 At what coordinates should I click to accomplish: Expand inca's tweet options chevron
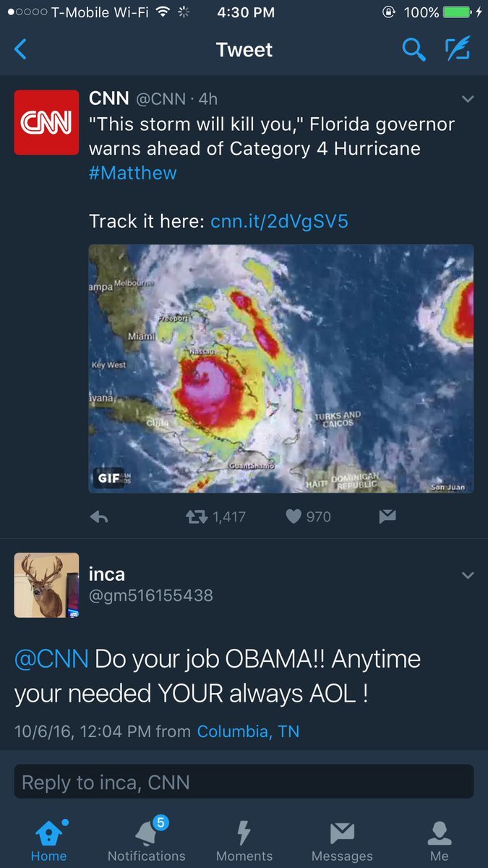point(468,576)
